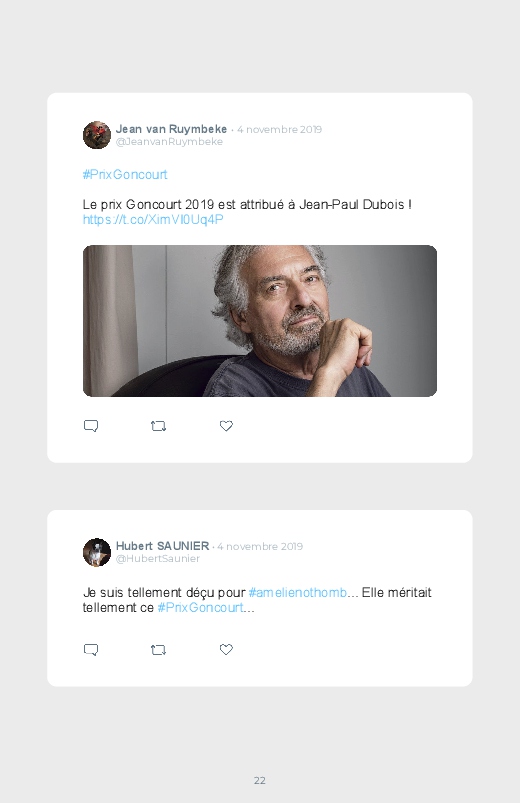
Task: Open Hubert Saunier's profile avatar
Action: (97, 552)
